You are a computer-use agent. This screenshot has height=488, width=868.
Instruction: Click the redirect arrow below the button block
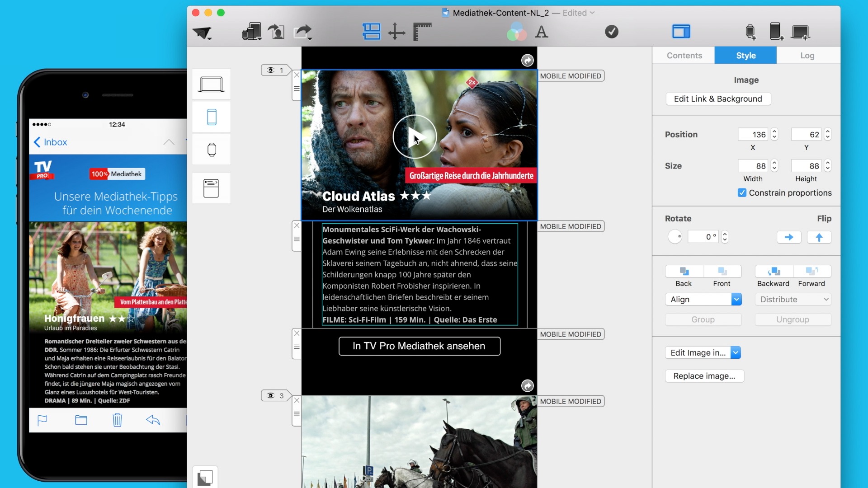pyautogui.click(x=527, y=385)
